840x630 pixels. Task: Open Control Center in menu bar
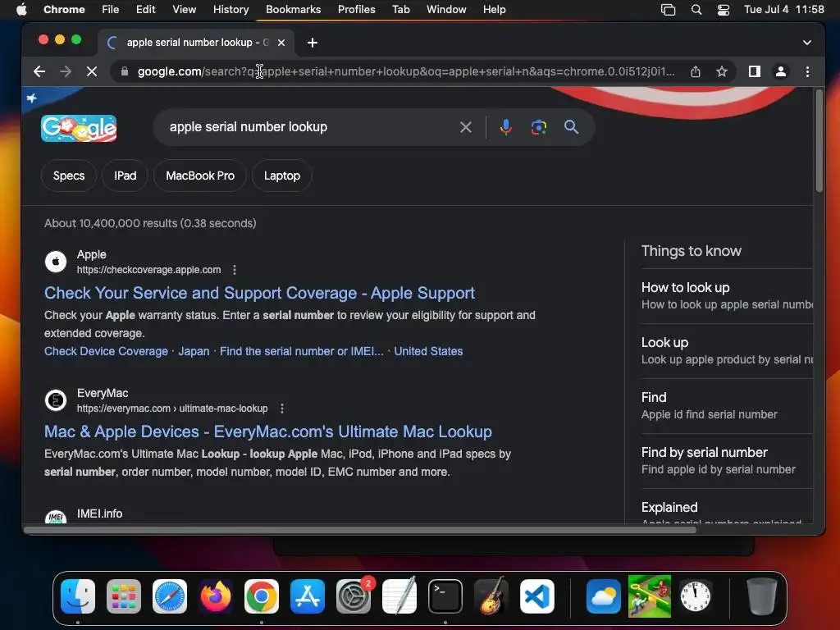tap(724, 9)
